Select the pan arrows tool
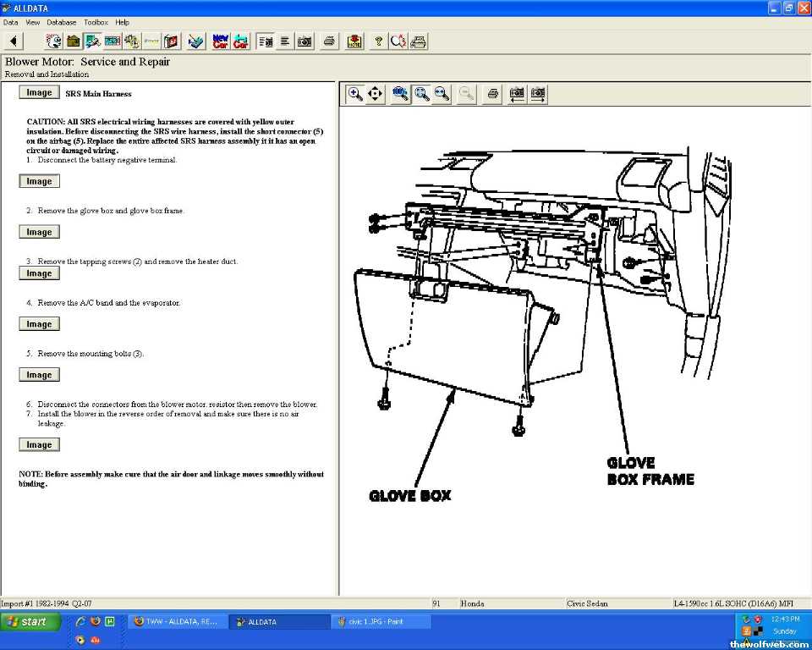This screenshot has height=650, width=812. [x=376, y=94]
